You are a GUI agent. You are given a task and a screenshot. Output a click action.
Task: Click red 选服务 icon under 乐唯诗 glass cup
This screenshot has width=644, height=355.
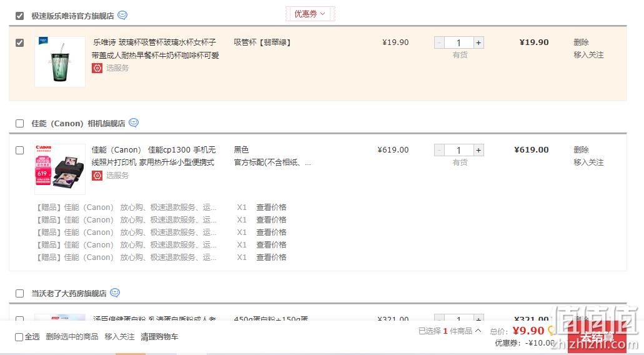tap(97, 68)
